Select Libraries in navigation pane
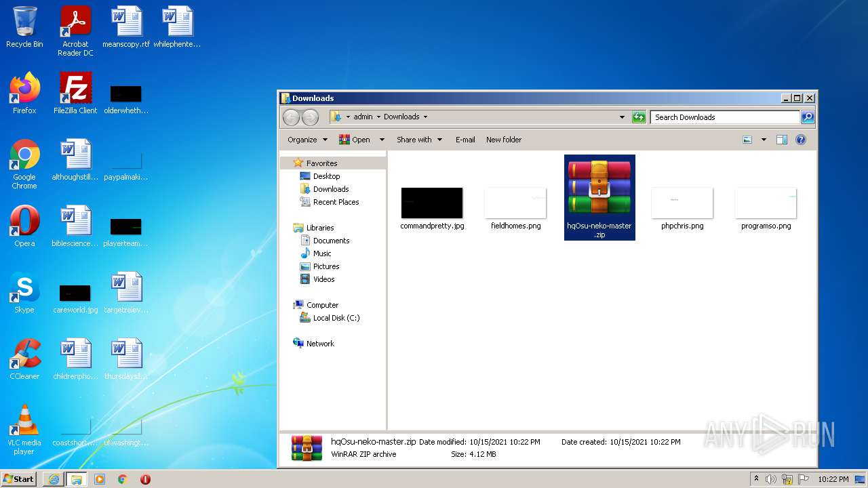Screen dimensions: 868x488 coord(320,228)
